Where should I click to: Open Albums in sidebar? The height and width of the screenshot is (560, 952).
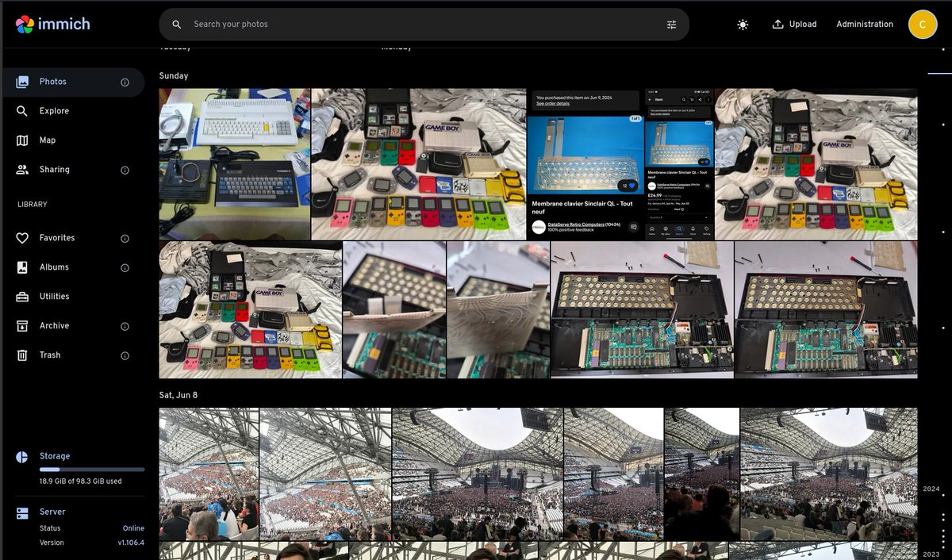click(72, 267)
